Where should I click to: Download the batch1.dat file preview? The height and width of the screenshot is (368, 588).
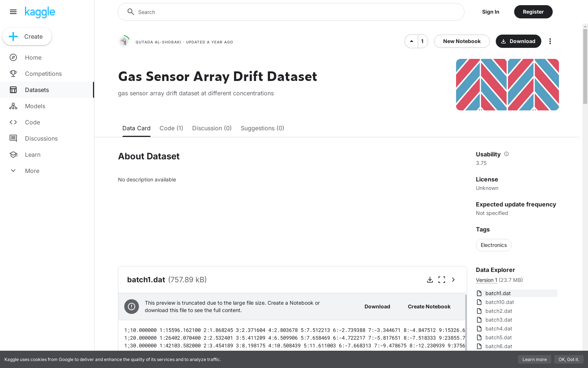coord(430,280)
